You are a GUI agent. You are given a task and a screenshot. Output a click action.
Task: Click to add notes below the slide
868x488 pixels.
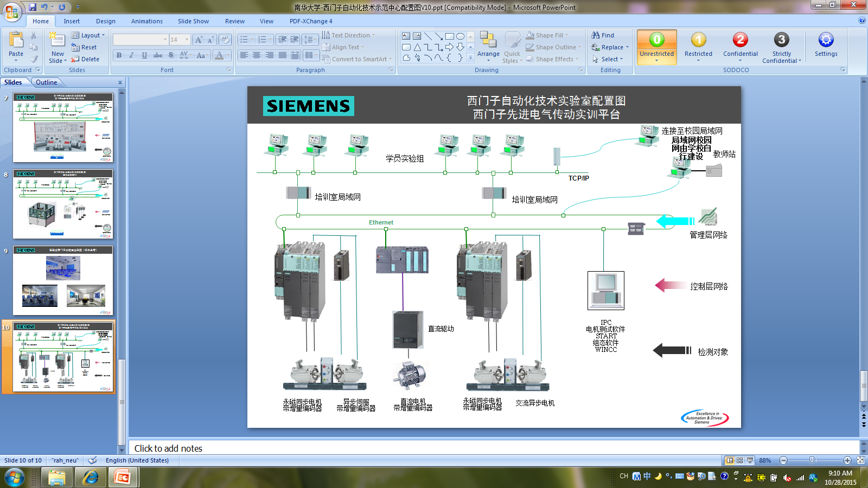pyautogui.click(x=494, y=448)
